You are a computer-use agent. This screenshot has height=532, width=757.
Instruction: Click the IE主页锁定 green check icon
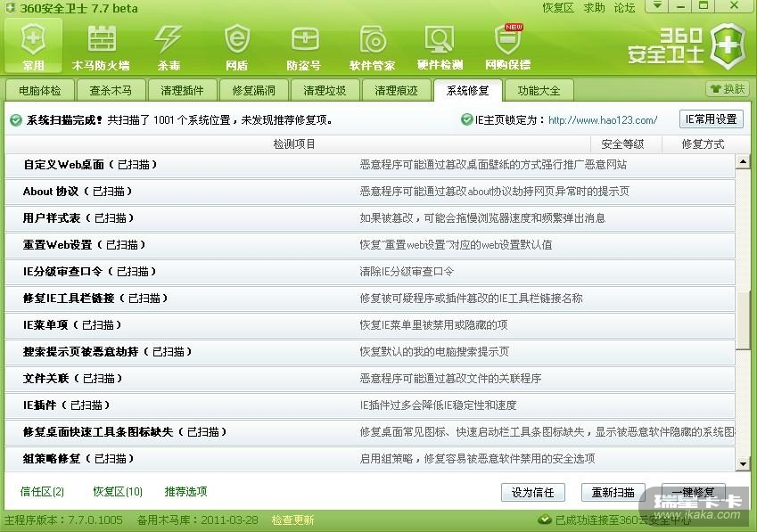pos(467,119)
